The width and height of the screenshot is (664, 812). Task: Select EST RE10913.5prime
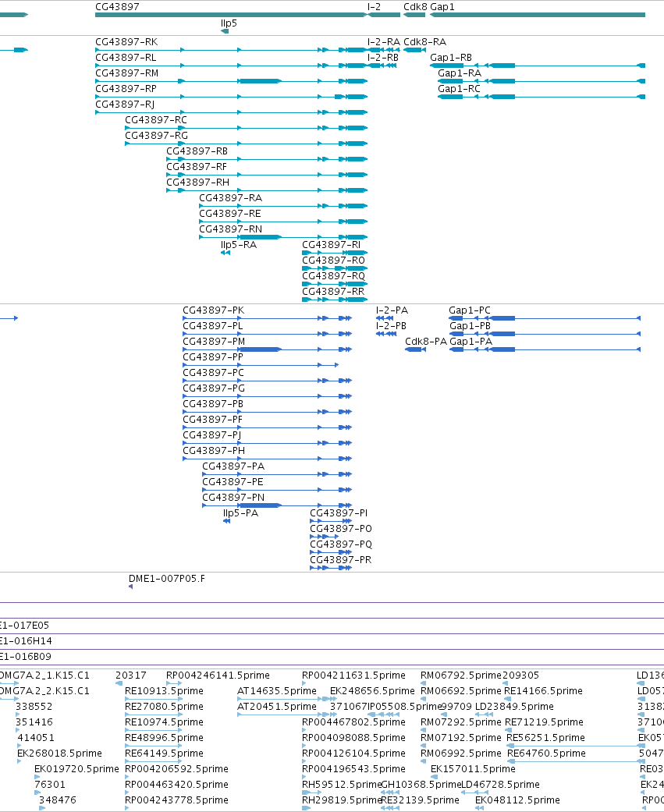tap(154, 699)
